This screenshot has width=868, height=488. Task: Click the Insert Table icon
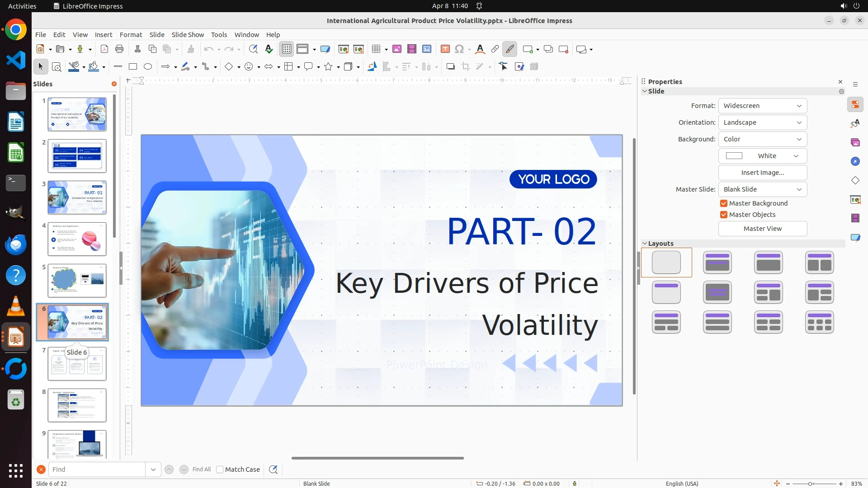pos(376,49)
